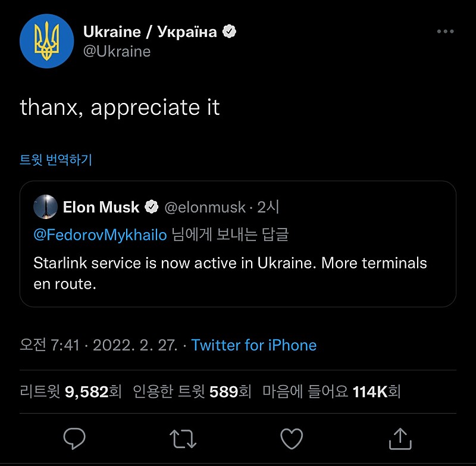Open the @Ukraine handle profile
This screenshot has width=476, height=466.
pos(117,51)
